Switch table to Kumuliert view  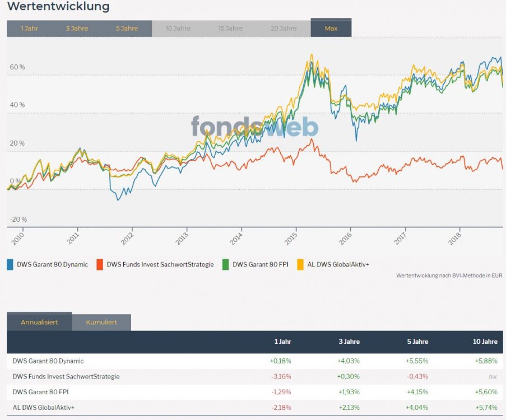click(x=101, y=323)
